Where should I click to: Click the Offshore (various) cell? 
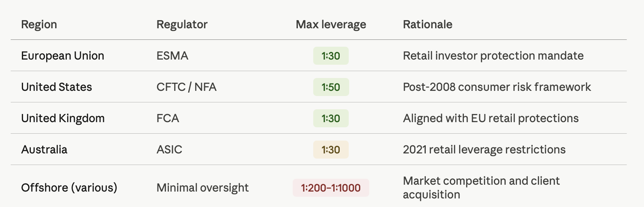click(69, 188)
